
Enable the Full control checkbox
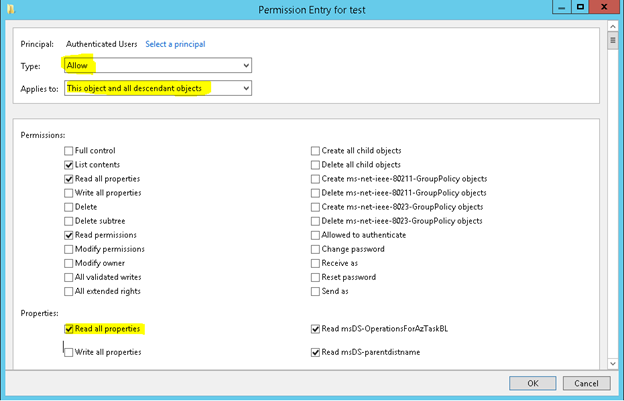pos(69,150)
